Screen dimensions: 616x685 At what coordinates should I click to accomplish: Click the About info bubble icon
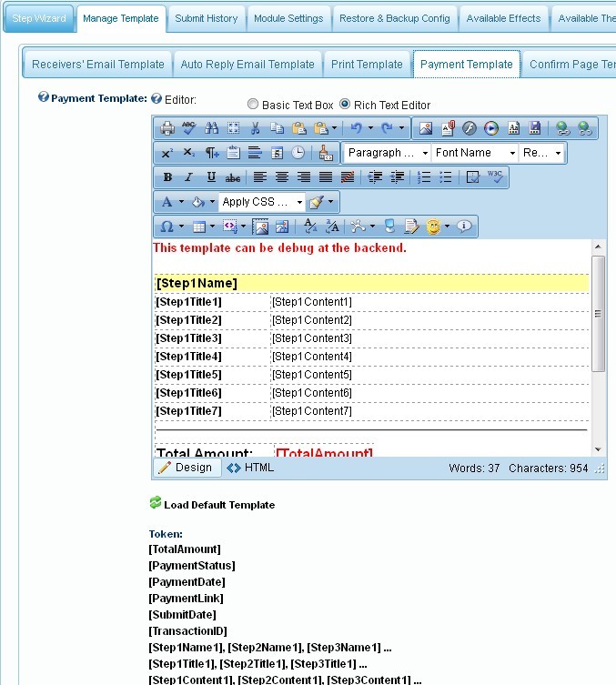[x=464, y=227]
